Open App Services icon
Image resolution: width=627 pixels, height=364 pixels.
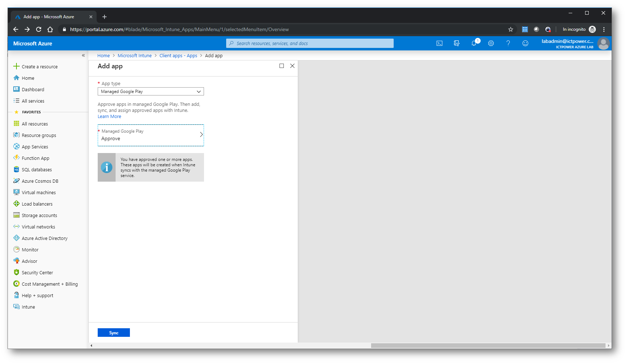(x=16, y=146)
